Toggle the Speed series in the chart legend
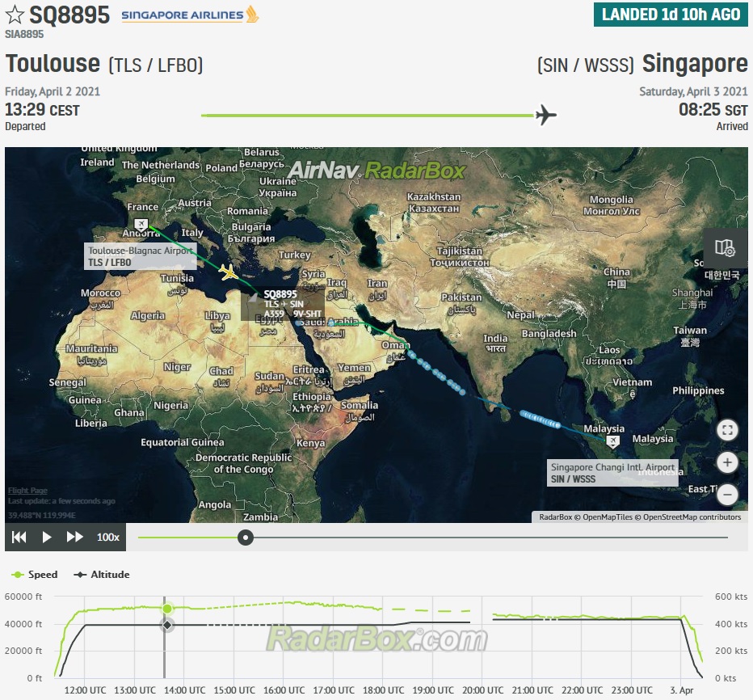 [35, 575]
